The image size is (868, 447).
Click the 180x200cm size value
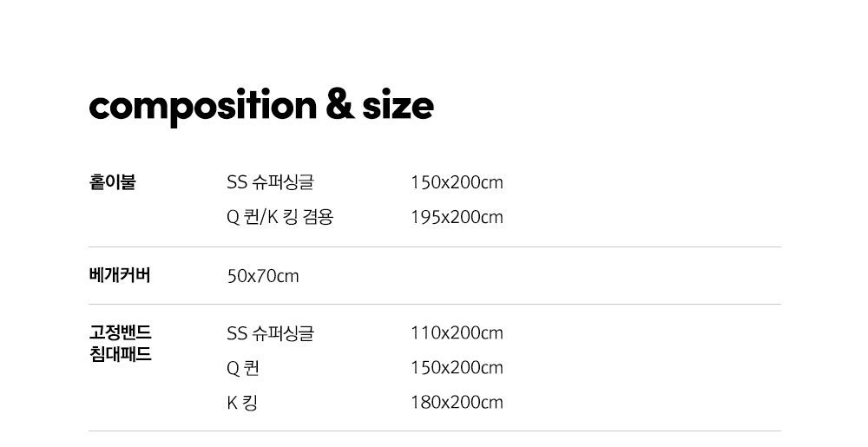457,403
